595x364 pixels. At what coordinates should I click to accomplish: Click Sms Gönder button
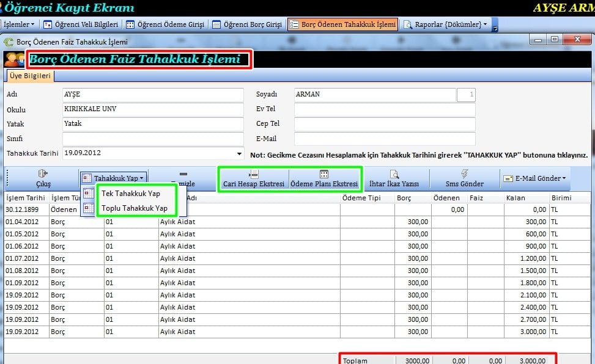pos(464,179)
